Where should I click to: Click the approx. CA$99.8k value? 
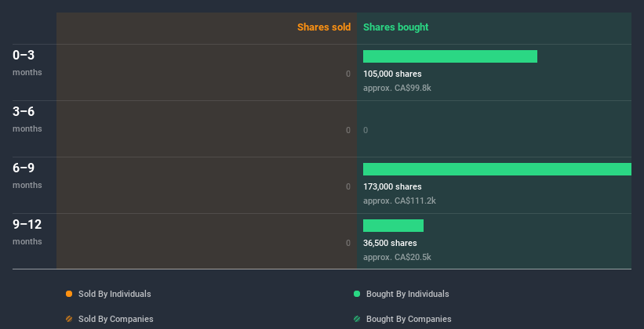(397, 88)
